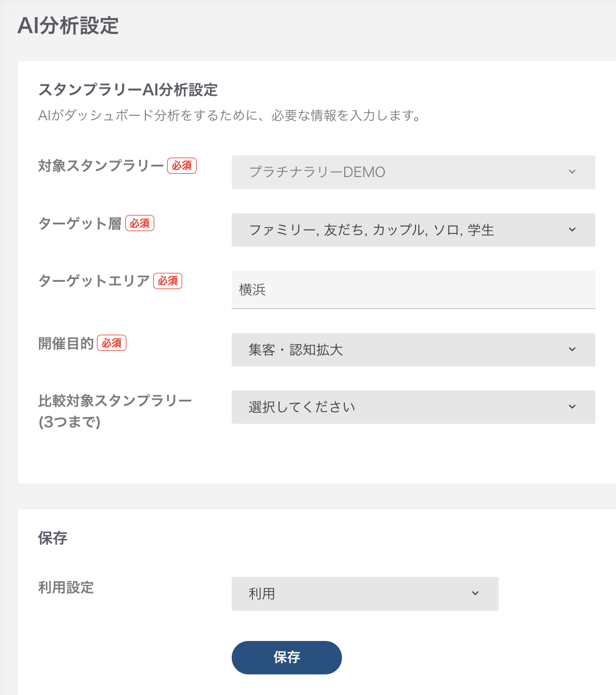This screenshot has height=695, width=616.
Task: Open the 選択してください comparison rally dropdown
Action: [413, 407]
